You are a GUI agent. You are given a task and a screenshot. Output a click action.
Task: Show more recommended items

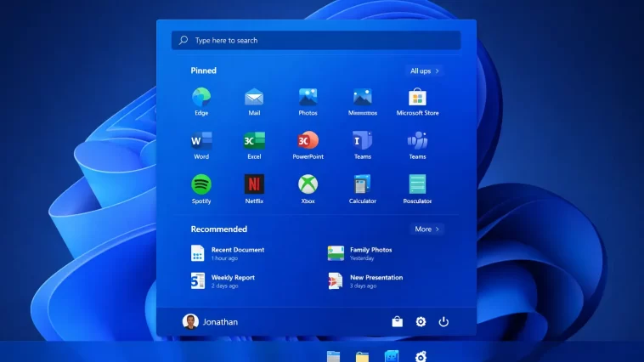[x=427, y=229]
